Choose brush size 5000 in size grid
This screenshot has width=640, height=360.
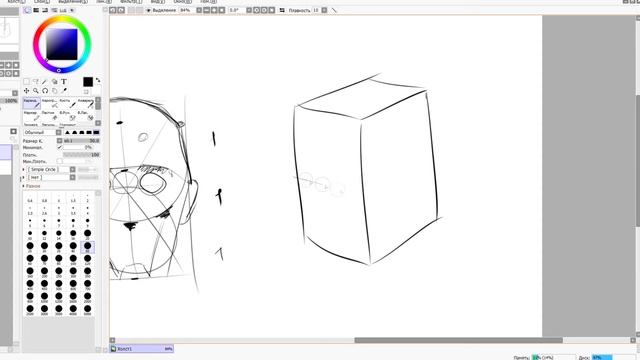pyautogui.click(x=87, y=310)
